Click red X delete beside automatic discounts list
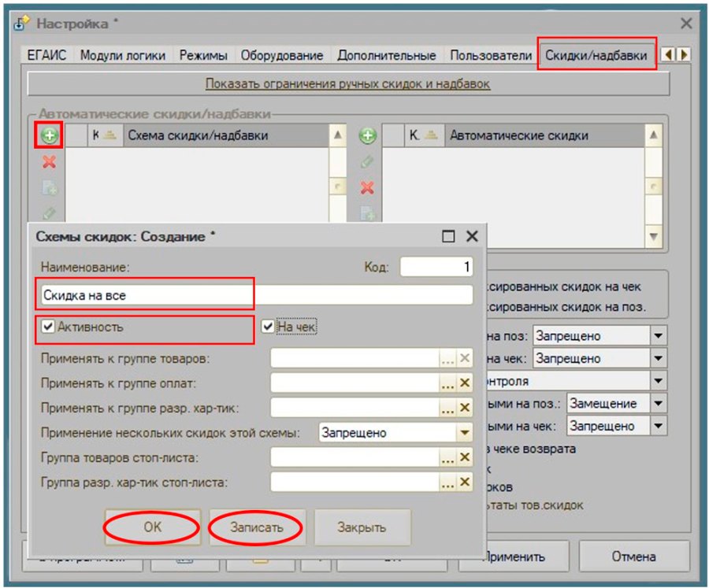Screen dimensions: 709x588 [x=368, y=187]
